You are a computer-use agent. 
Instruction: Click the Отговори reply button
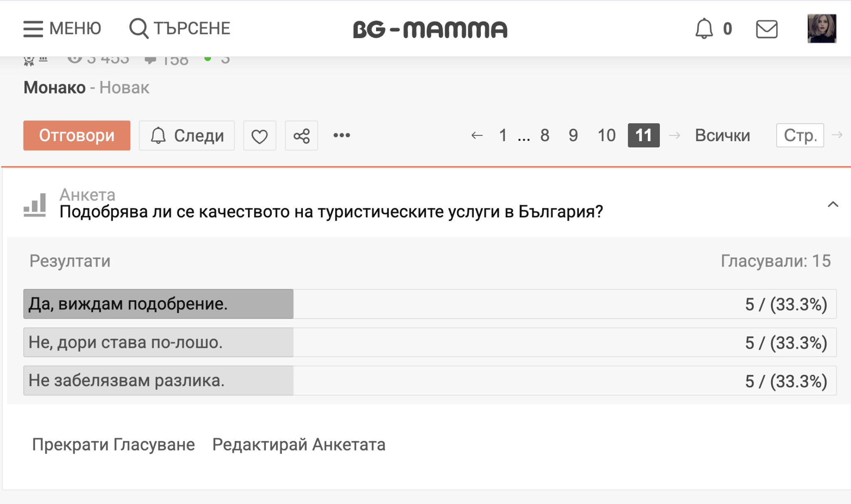point(77,136)
